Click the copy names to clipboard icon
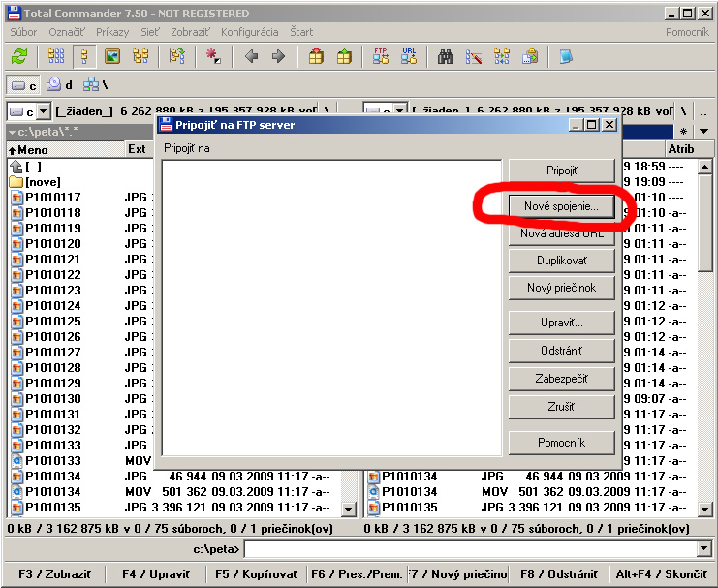The width and height of the screenshot is (718, 588). pos(530,57)
